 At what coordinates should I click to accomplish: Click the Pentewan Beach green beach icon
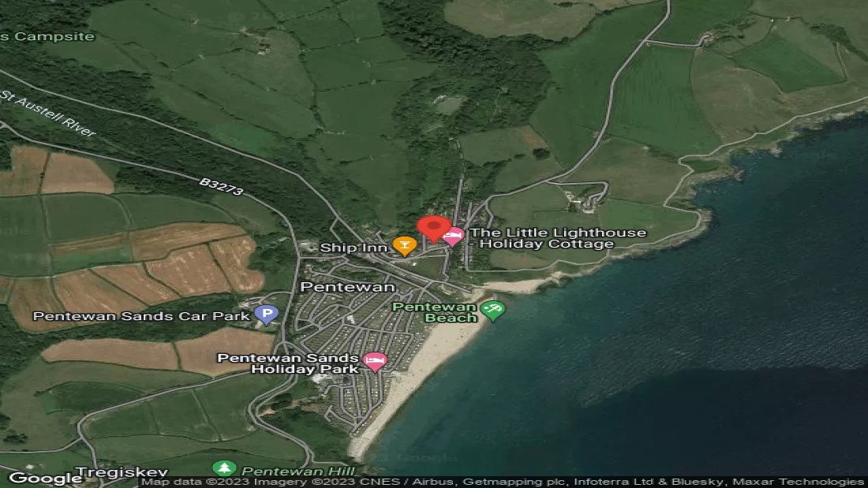click(494, 311)
